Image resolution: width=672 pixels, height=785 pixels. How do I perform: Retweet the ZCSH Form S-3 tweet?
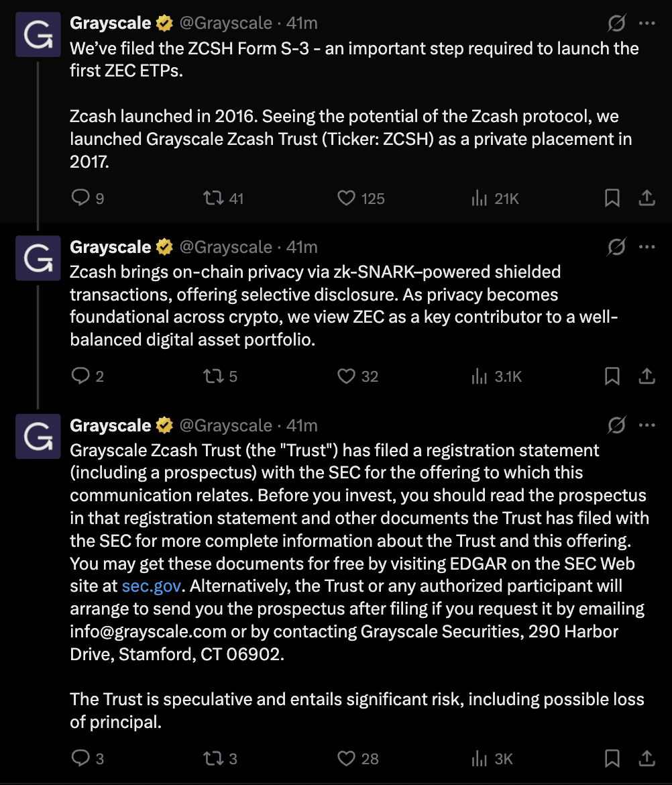point(213,199)
